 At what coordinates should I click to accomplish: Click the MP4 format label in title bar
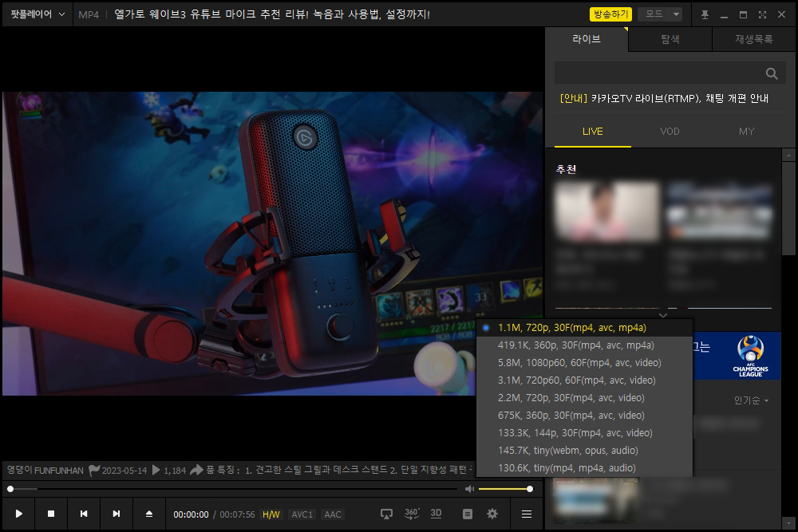click(89, 14)
